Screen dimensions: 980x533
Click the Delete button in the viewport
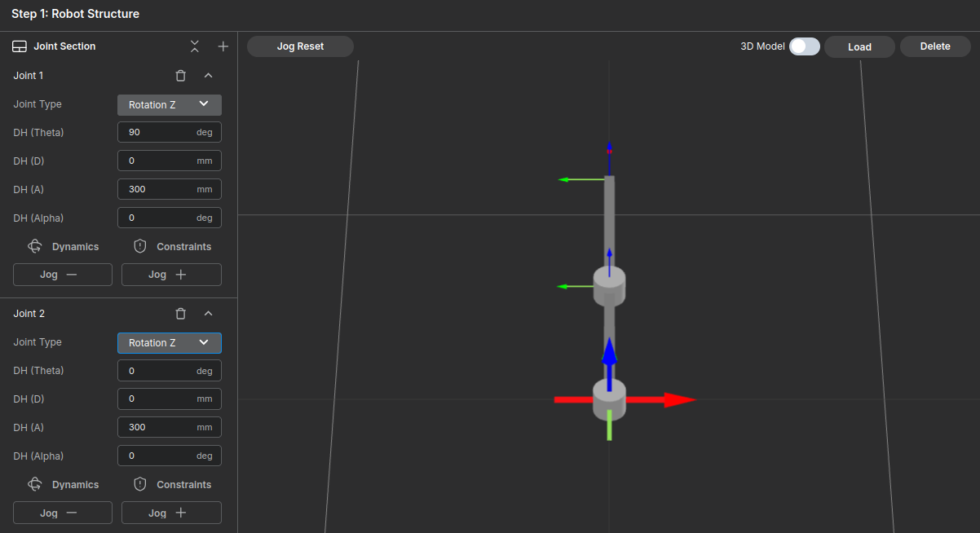934,46
